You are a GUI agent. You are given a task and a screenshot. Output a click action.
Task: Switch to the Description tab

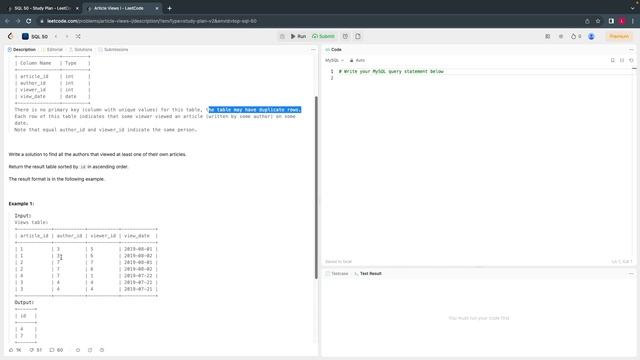point(22,49)
